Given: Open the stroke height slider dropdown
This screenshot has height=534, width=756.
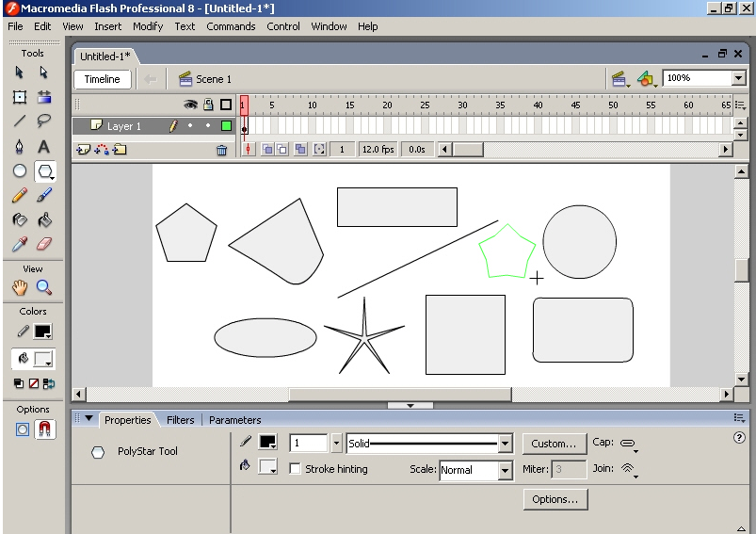Looking at the screenshot, I should [336, 444].
